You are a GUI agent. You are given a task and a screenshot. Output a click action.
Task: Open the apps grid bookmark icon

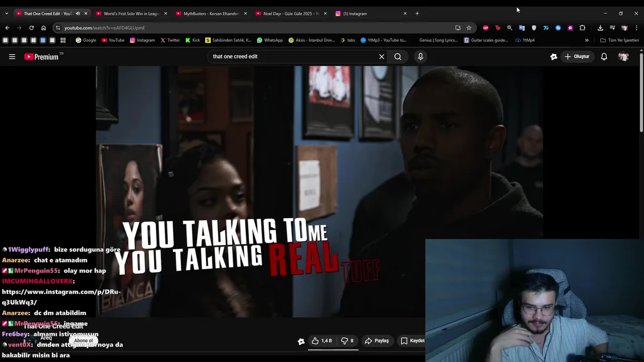(63, 40)
